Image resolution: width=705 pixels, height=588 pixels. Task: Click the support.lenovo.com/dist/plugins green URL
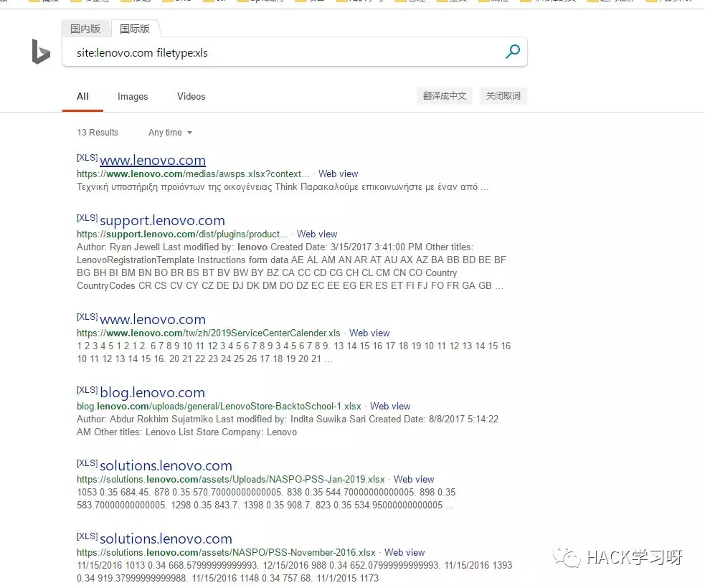pos(182,234)
